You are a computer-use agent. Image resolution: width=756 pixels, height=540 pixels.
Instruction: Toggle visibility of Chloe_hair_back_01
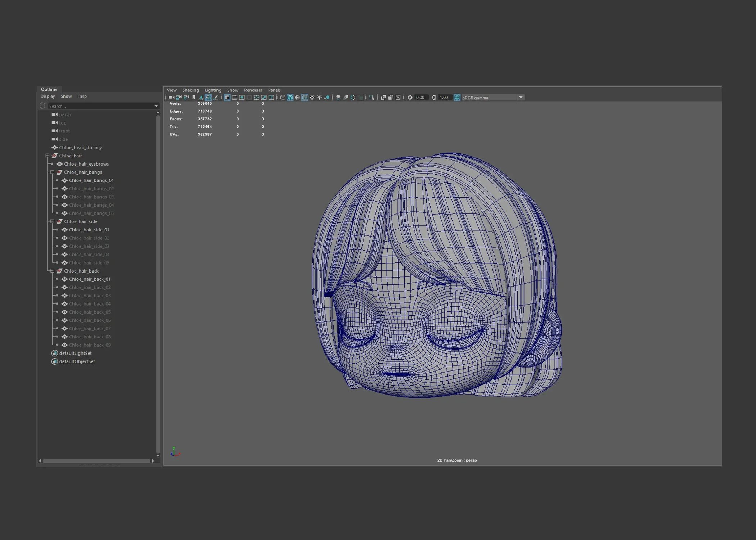pyautogui.click(x=57, y=279)
